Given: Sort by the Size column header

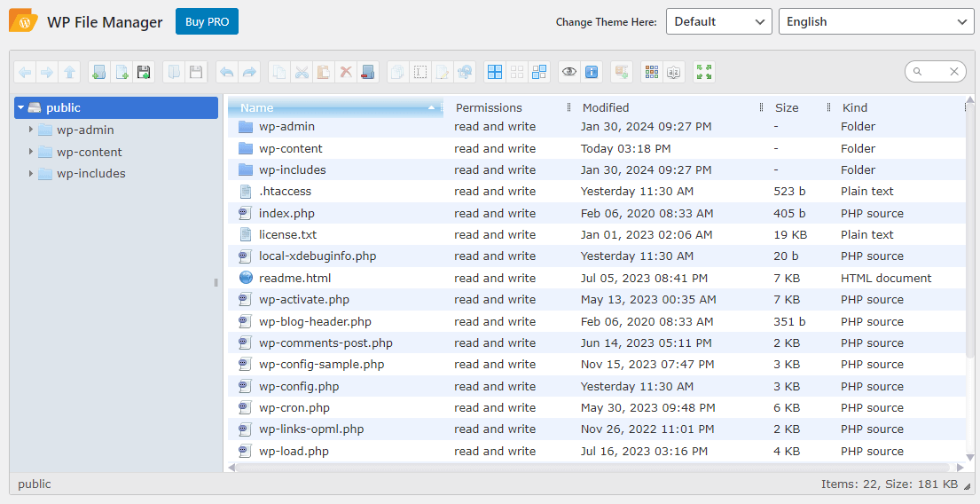Looking at the screenshot, I should (x=796, y=107).
